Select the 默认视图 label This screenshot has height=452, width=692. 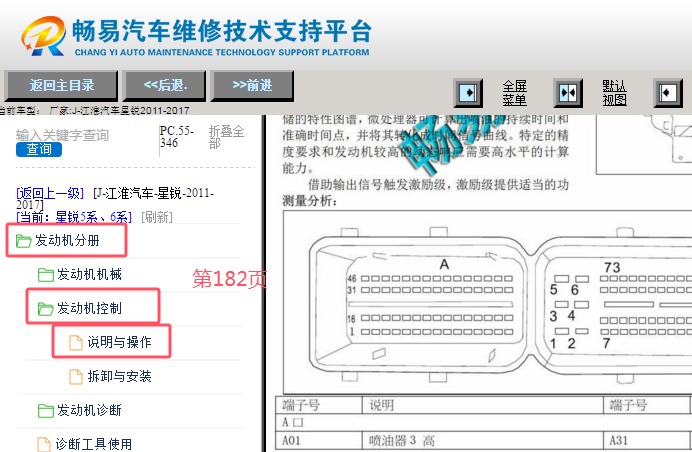[614, 93]
